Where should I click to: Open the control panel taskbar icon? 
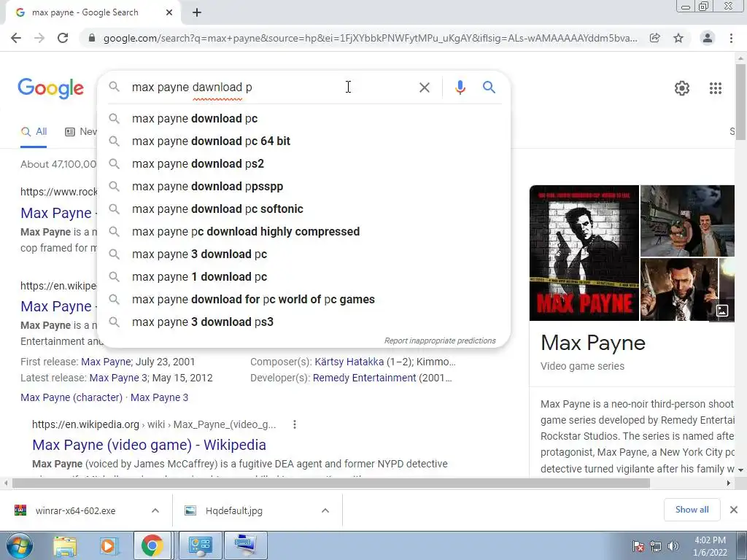pyautogui.click(x=200, y=545)
